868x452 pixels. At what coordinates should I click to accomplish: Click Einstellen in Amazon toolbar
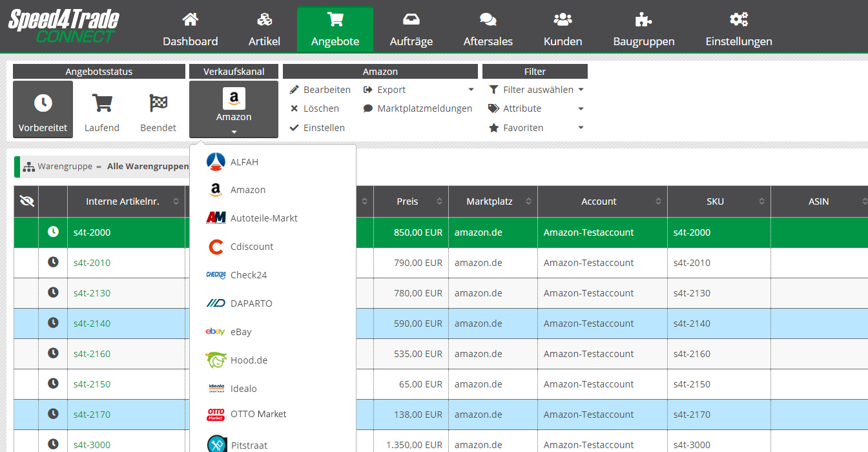click(317, 128)
